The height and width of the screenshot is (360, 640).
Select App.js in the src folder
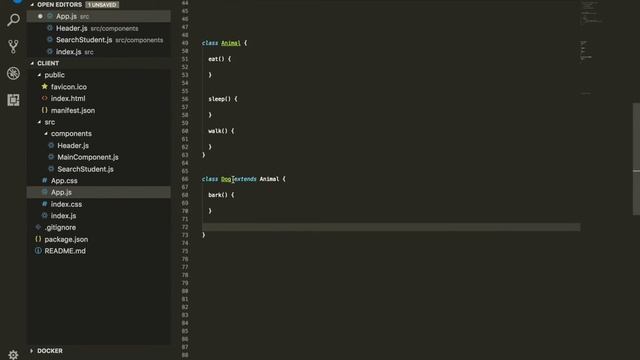tap(99, 192)
